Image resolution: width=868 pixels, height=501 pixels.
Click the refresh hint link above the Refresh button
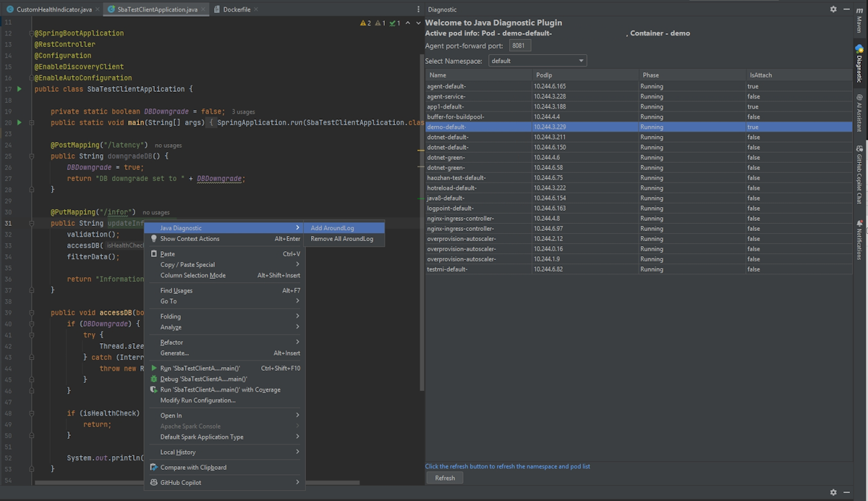coord(508,467)
